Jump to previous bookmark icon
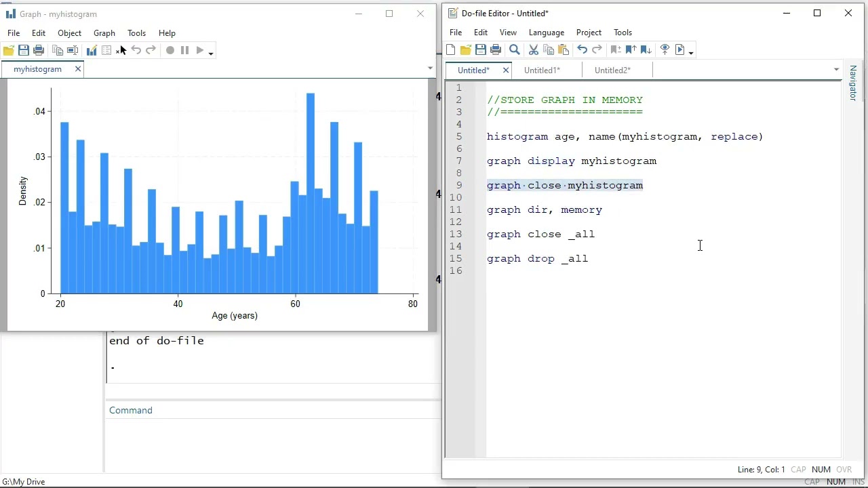 pyautogui.click(x=631, y=49)
